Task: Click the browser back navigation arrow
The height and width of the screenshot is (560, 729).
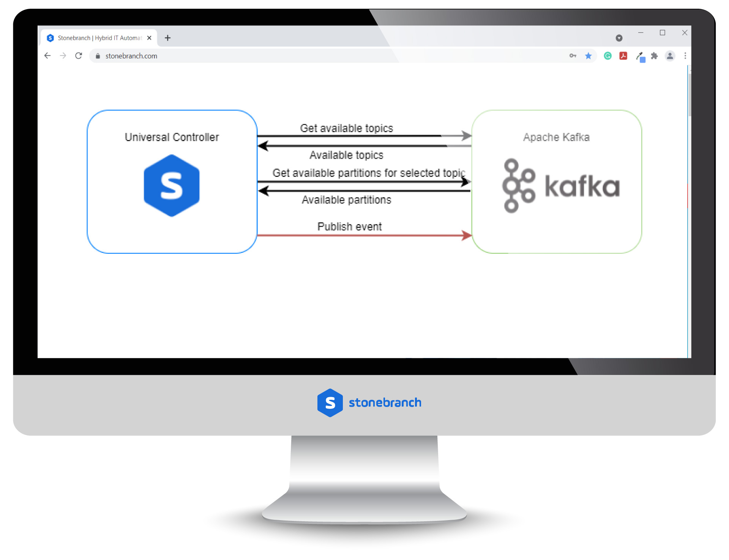Action: point(48,57)
